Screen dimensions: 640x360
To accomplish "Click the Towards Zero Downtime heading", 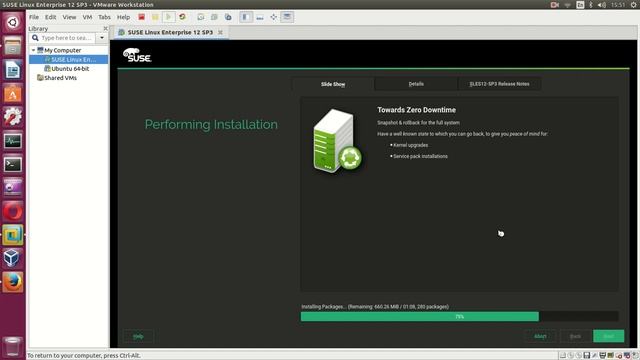I will pos(416,110).
